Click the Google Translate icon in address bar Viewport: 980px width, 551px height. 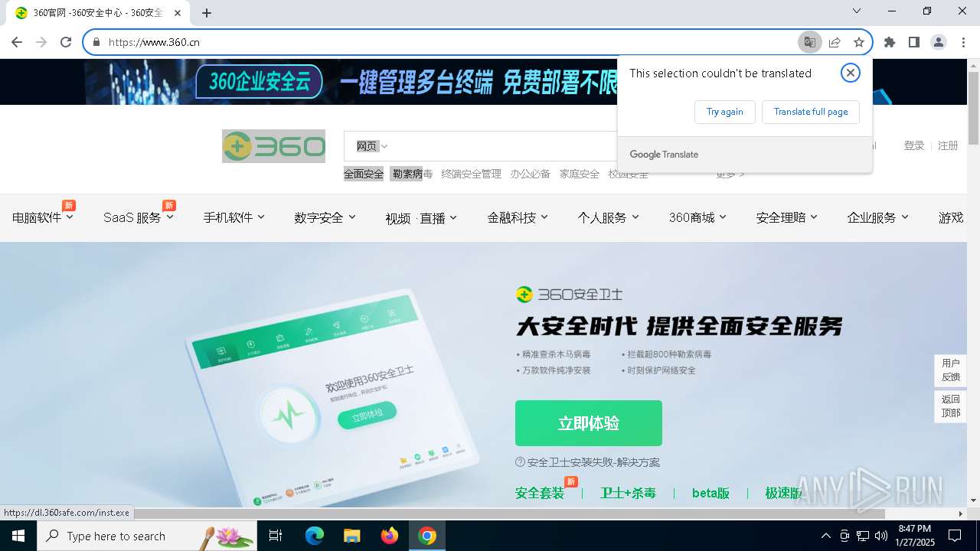pos(809,42)
